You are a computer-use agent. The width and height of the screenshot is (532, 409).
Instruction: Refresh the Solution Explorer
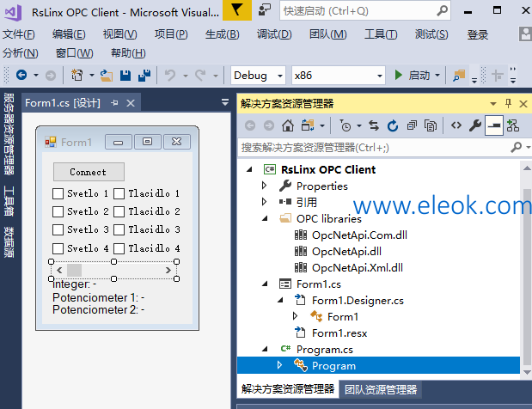pos(393,125)
